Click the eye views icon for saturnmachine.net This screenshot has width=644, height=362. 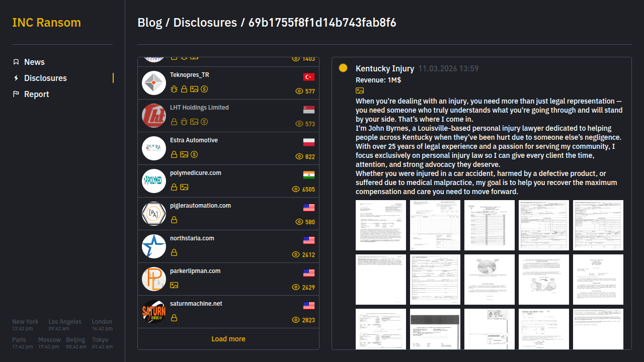[296, 320]
